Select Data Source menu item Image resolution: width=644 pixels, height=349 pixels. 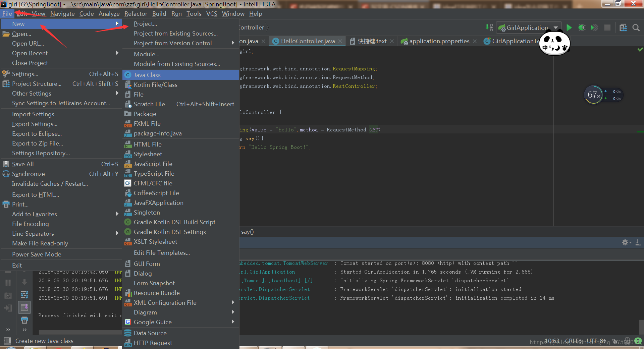pyautogui.click(x=180, y=333)
